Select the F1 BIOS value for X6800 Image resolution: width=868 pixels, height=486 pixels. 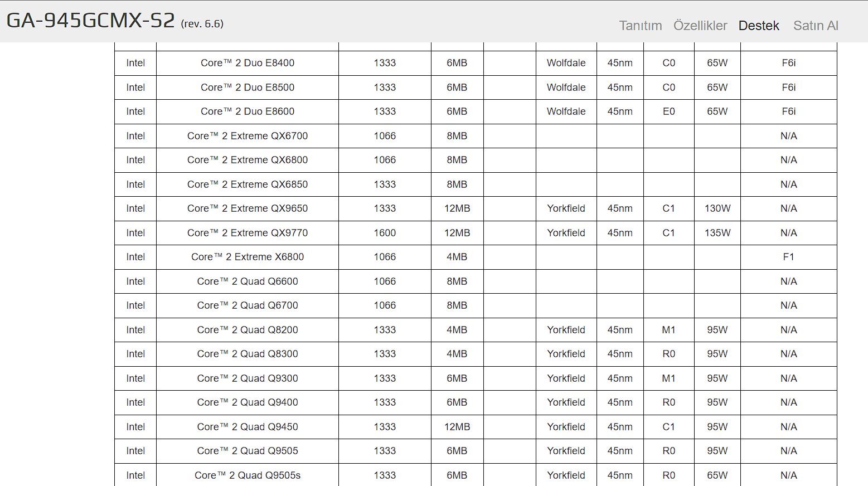coord(788,257)
